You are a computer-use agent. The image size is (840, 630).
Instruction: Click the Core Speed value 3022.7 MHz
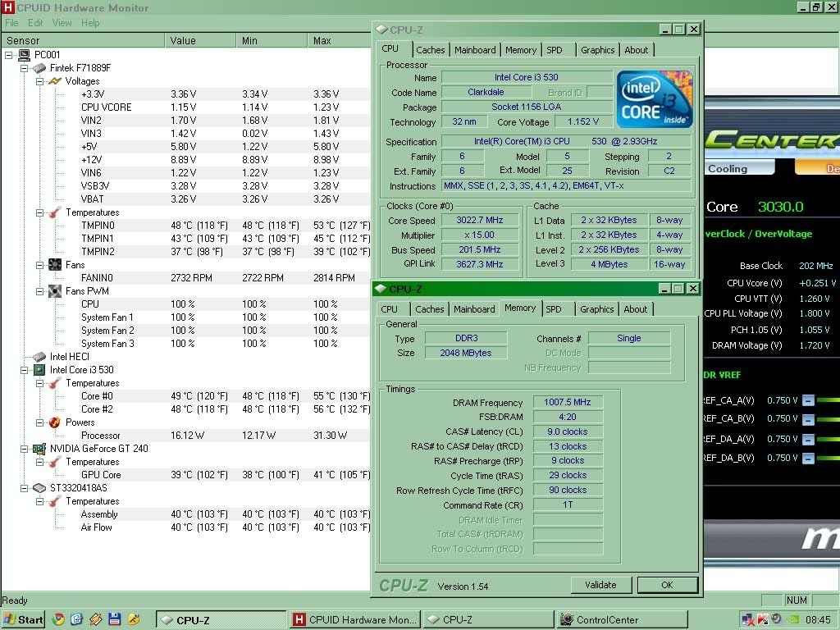(x=480, y=220)
